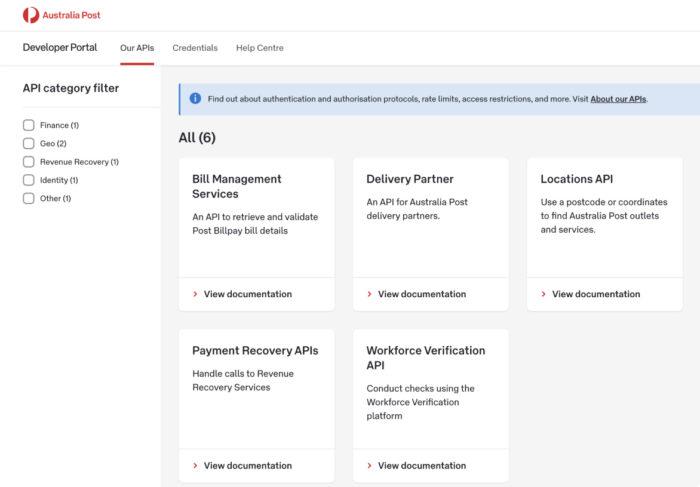This screenshot has height=487, width=700.
Task: Select the Our APIs tab
Action: pos(137,48)
